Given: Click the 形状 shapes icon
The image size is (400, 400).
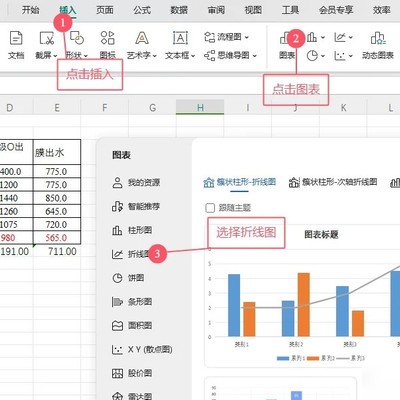Looking at the screenshot, I should 77,38.
